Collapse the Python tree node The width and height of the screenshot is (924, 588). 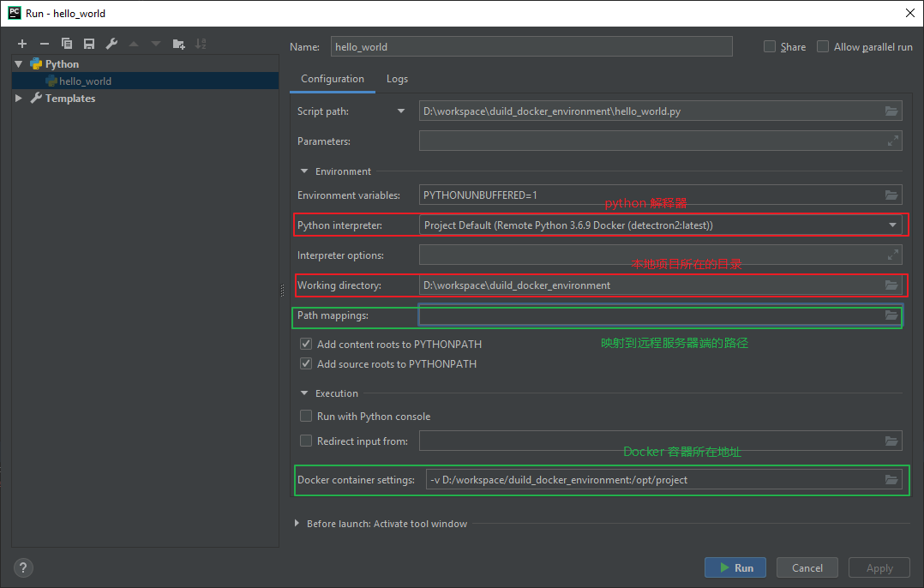point(19,63)
